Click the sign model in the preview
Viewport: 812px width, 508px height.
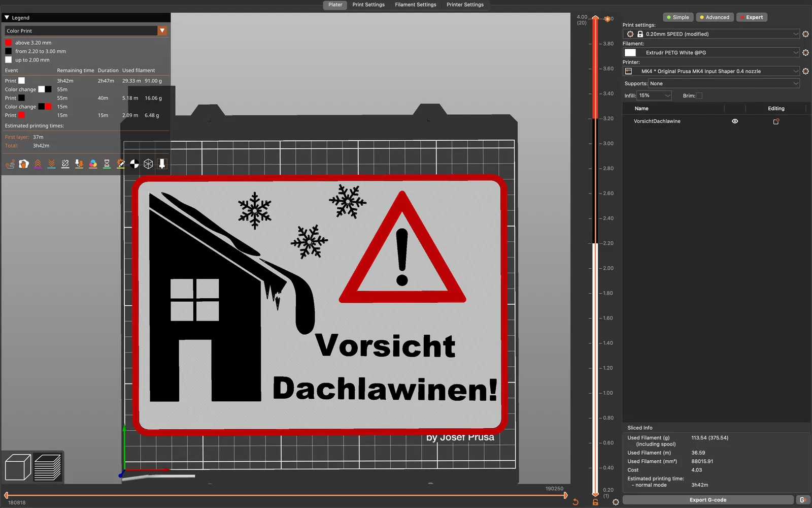[x=320, y=305]
